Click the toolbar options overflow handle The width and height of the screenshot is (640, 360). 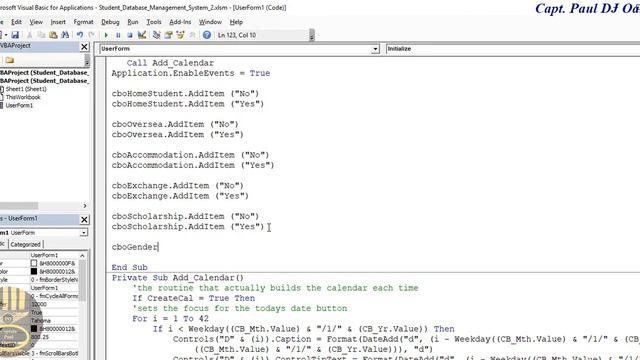312,35
